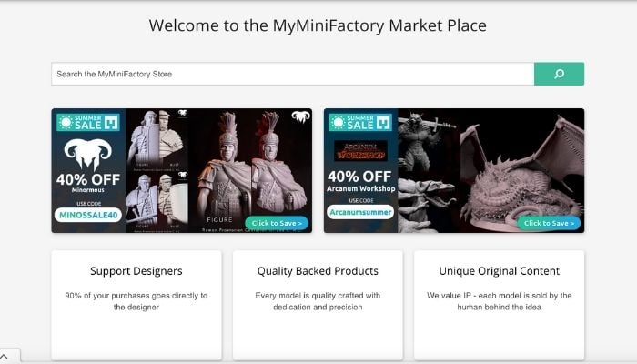Click the green magnifier search button
The height and width of the screenshot is (364, 637).
(559, 74)
